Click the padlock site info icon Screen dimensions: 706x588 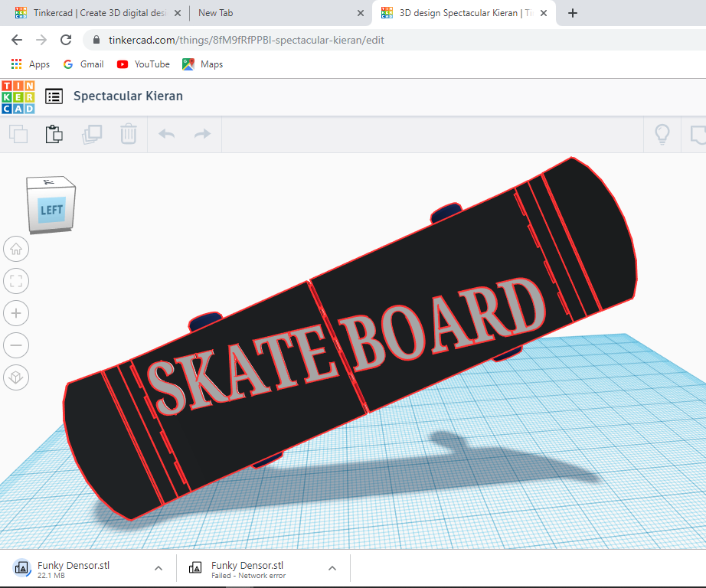(96, 40)
